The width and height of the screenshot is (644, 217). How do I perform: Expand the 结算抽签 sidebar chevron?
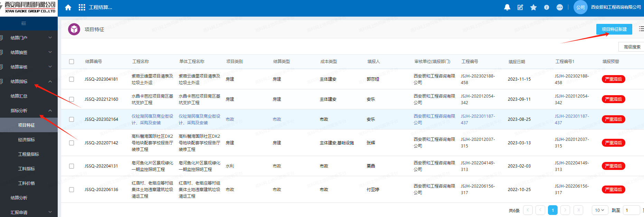[x=50, y=52]
